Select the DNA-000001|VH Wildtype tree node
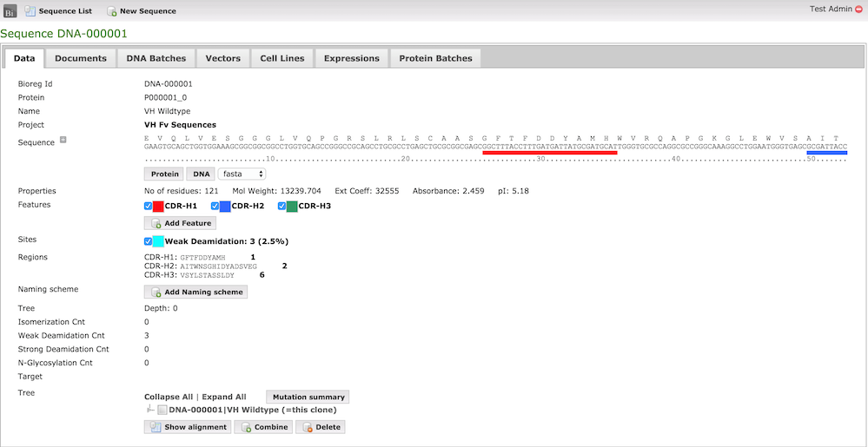The width and height of the screenshot is (868, 447). (x=253, y=410)
